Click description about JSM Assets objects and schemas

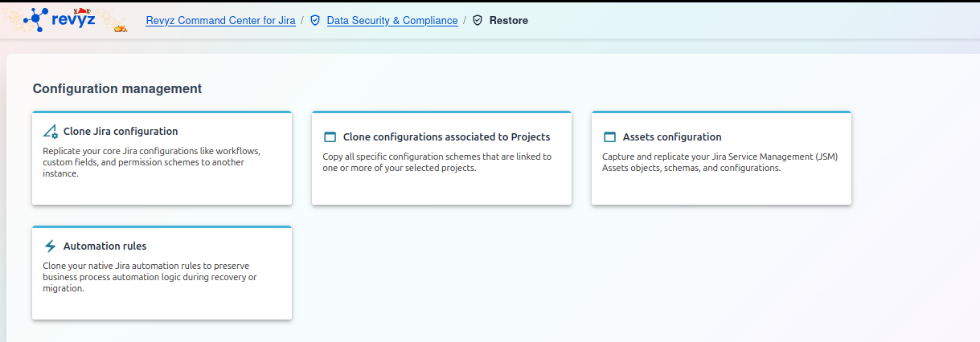[x=720, y=162]
